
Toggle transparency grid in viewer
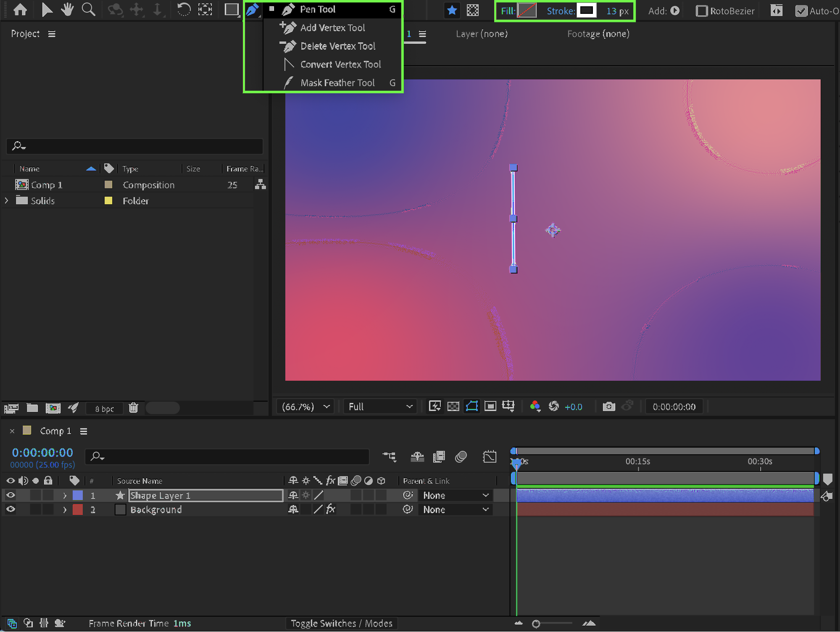point(453,406)
